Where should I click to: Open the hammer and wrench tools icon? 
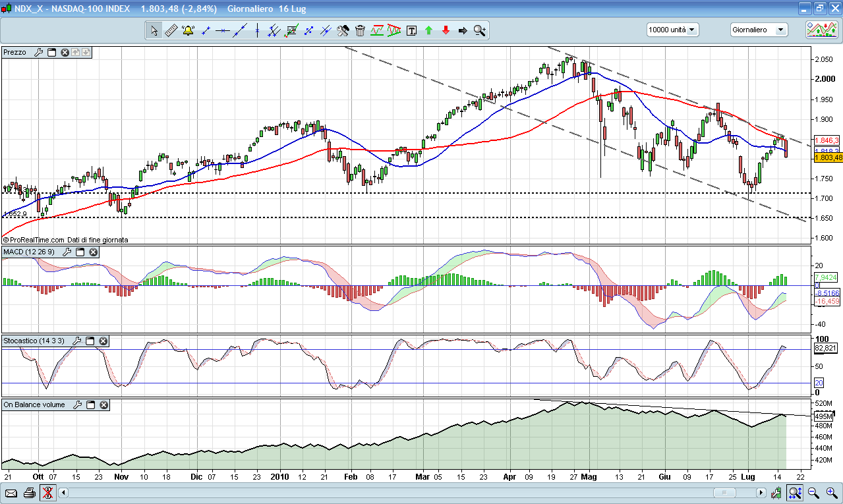tap(343, 30)
